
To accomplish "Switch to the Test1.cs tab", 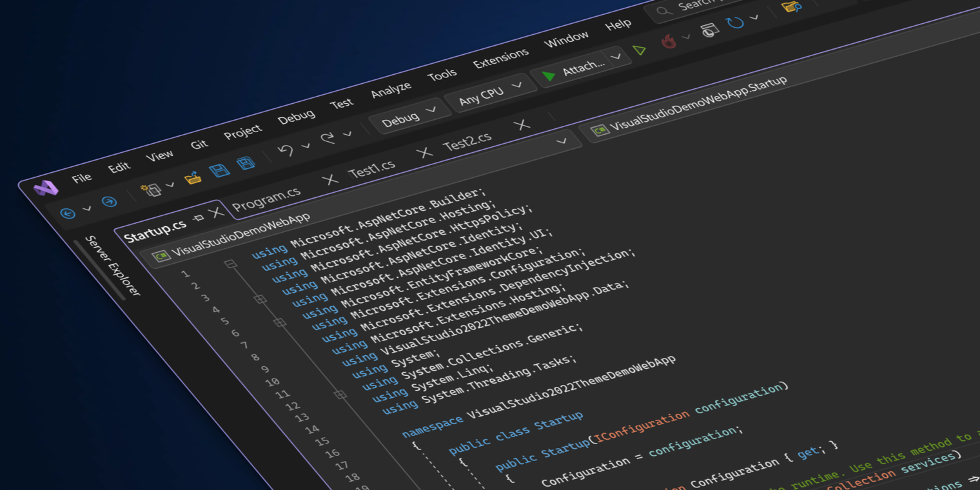I will coord(372,168).
